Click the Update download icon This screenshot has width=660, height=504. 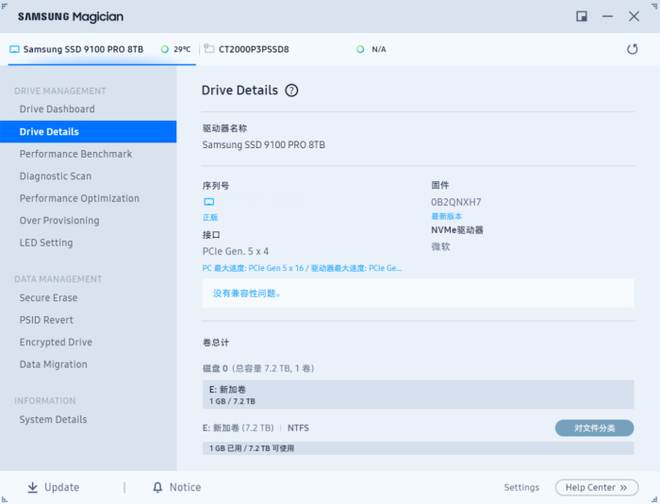pos(32,487)
